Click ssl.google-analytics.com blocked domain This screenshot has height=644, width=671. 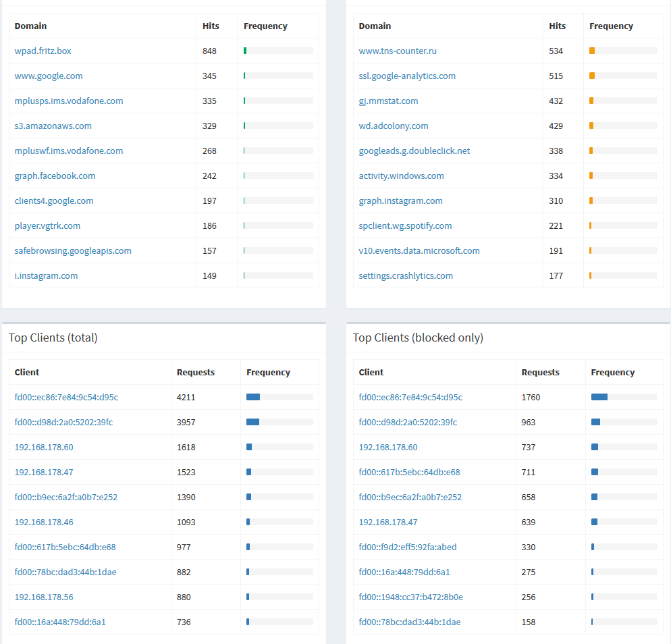click(x=407, y=76)
